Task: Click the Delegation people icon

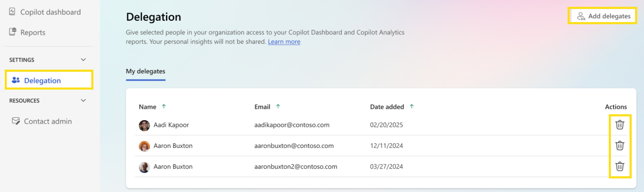Action: (16, 80)
